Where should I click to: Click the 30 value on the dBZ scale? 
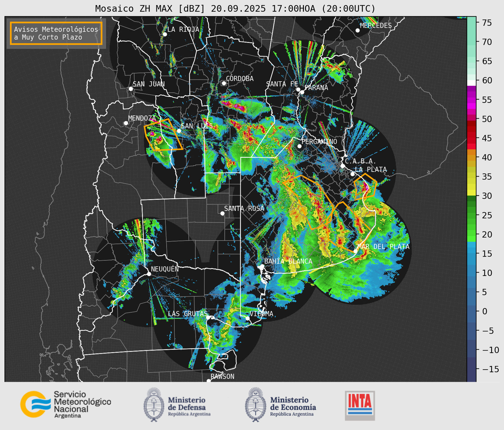[487, 196]
